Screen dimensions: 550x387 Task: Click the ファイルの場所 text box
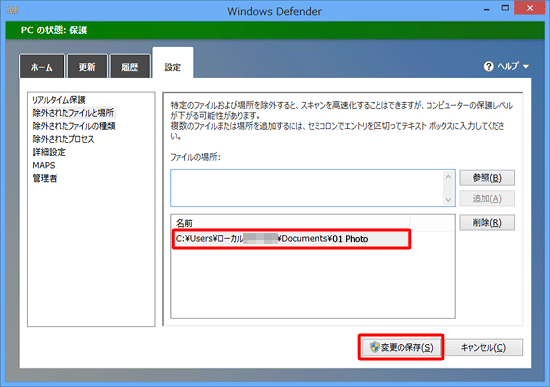click(308, 188)
